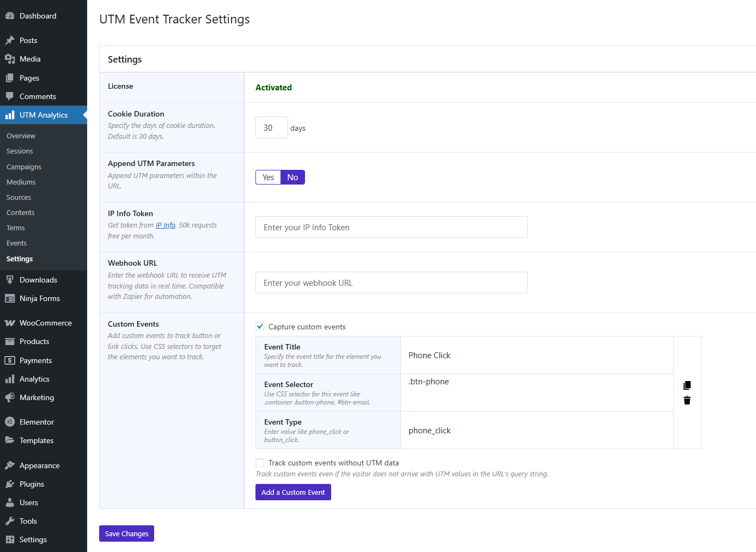The width and height of the screenshot is (756, 552).
Task: Click the Marketing megaphone icon
Action: (x=10, y=397)
